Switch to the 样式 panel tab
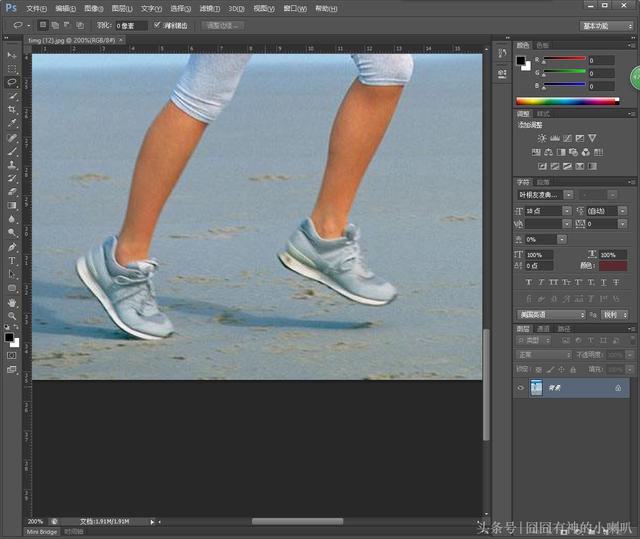Viewport: 640px width, 539px height. click(544, 113)
